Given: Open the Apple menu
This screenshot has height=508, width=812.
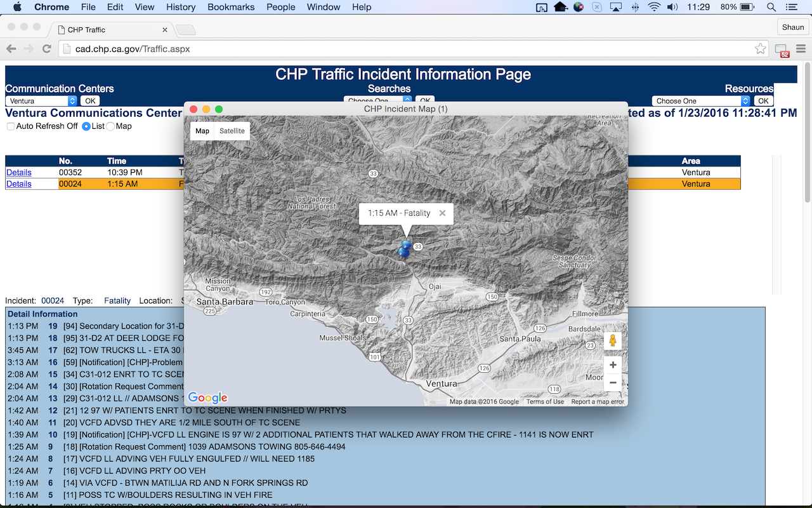Looking at the screenshot, I should [x=17, y=7].
